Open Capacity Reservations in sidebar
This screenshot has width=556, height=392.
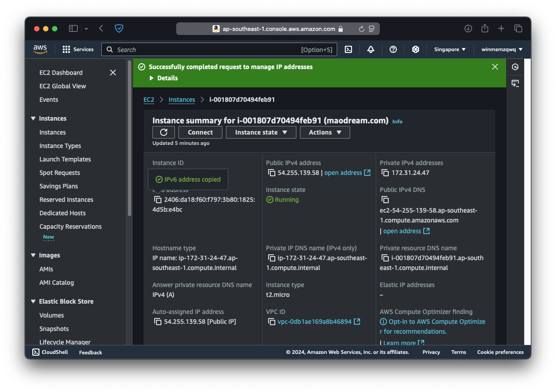click(x=70, y=226)
